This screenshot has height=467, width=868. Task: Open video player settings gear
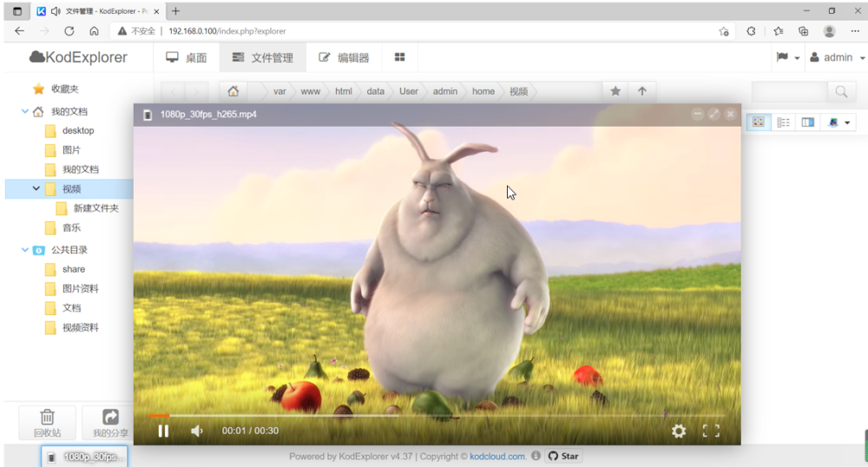(x=679, y=431)
